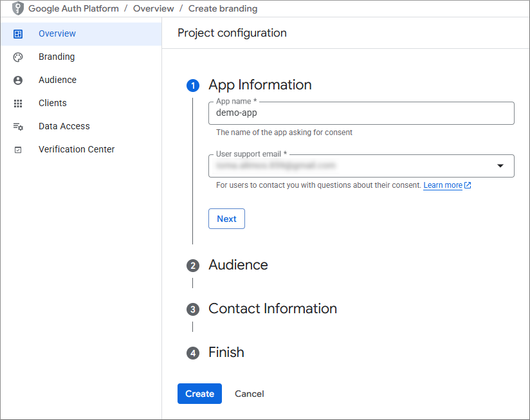Open the User support email dropdown
Screen dimensions: 530x420
click(361, 166)
